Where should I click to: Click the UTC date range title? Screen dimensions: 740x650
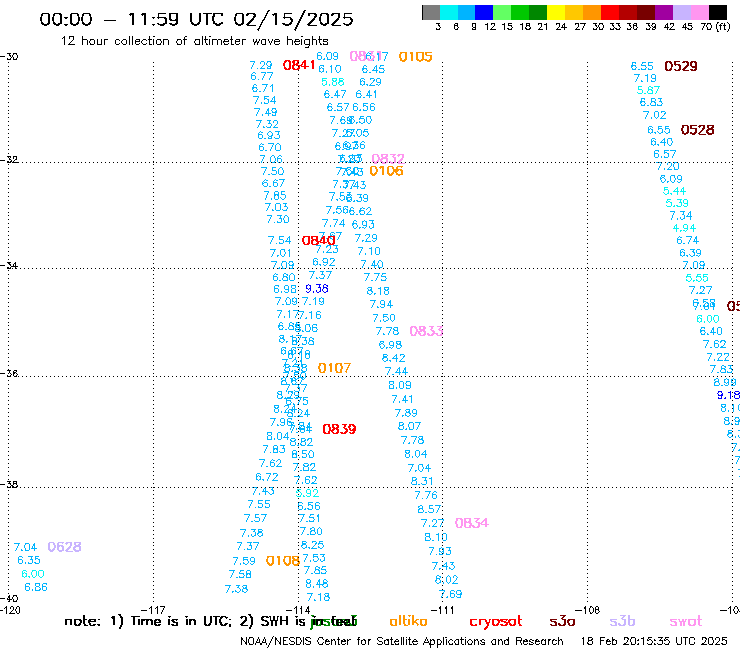click(x=196, y=19)
